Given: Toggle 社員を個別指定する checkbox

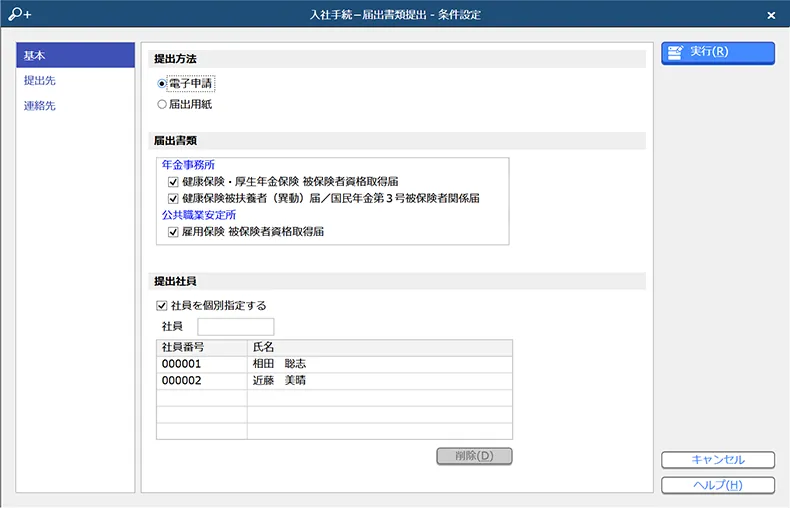Looking at the screenshot, I should point(162,305).
